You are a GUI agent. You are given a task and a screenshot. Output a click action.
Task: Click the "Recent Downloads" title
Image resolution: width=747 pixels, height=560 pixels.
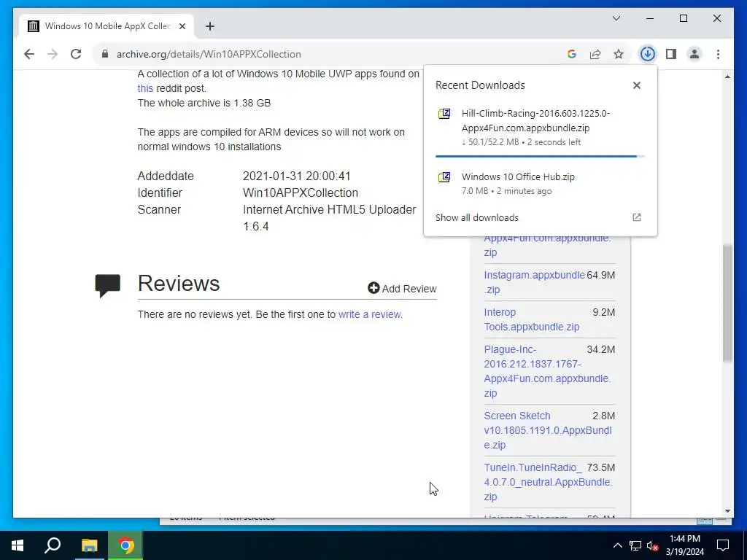coord(480,85)
